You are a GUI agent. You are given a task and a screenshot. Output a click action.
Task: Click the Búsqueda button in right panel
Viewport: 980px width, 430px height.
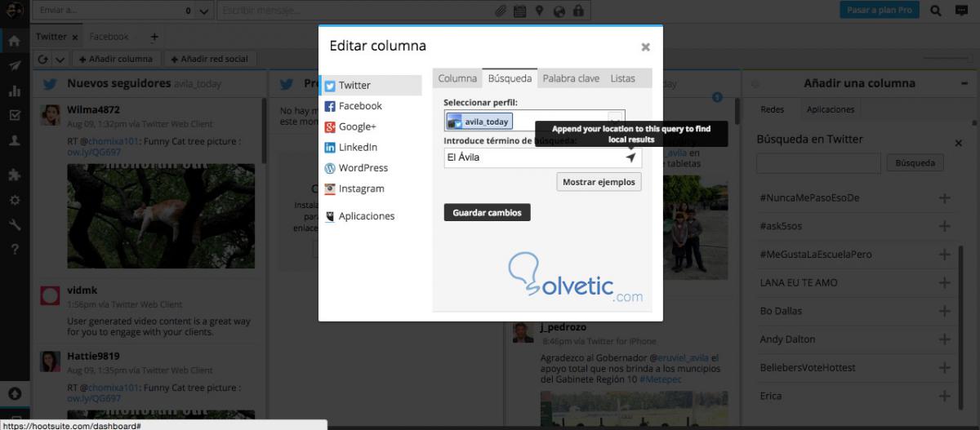tap(915, 163)
